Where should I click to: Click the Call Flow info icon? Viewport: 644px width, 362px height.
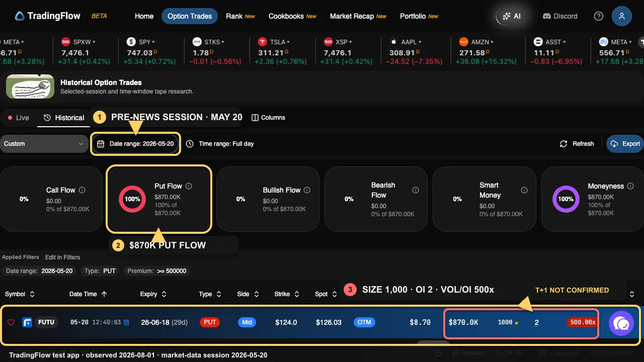tap(82, 190)
